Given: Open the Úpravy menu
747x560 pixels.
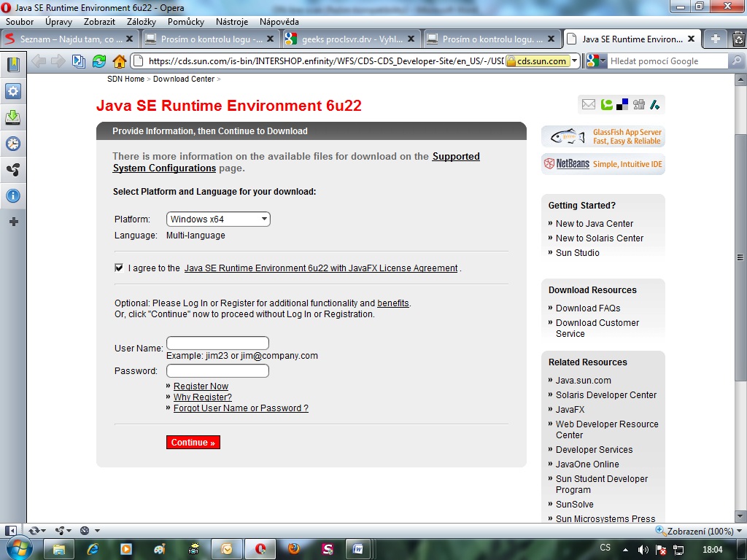Looking at the screenshot, I should click(58, 22).
